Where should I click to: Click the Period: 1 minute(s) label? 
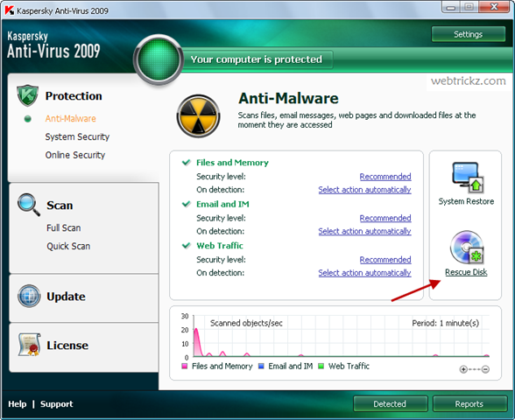(445, 323)
